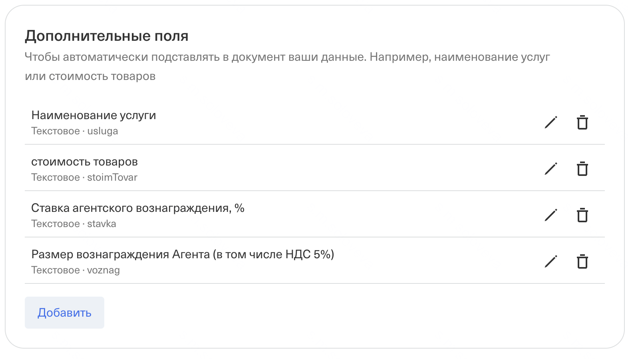Delete the 'Наименование услуги' field
This screenshot has width=644, height=359.
582,122
